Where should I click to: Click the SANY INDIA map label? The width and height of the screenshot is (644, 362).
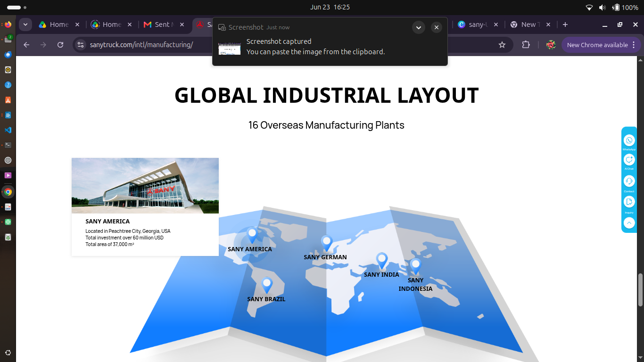coord(381,275)
